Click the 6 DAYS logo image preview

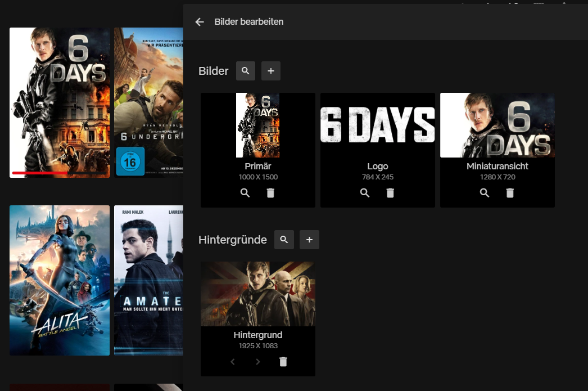pos(378,125)
